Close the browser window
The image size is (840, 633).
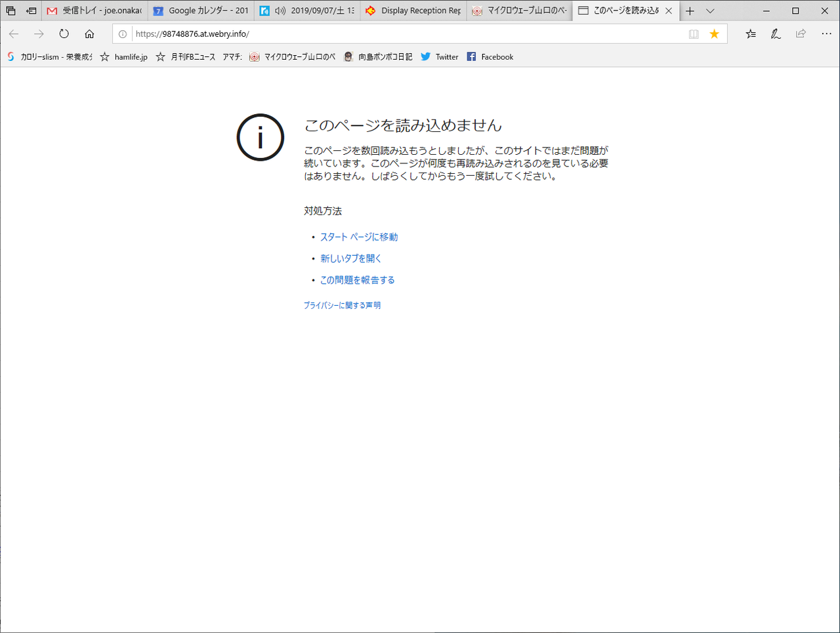click(x=825, y=10)
